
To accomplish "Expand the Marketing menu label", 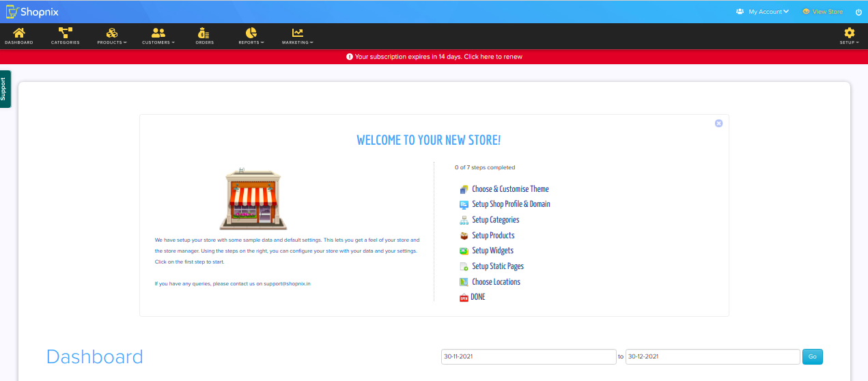I will coord(298,42).
